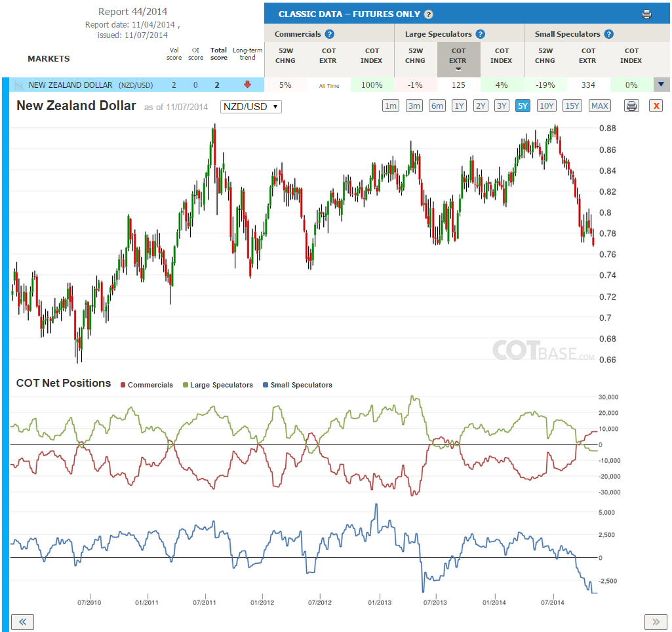The image size is (672, 632).
Task: Open the NZD/USD currency pair dropdown
Action: coord(250,107)
